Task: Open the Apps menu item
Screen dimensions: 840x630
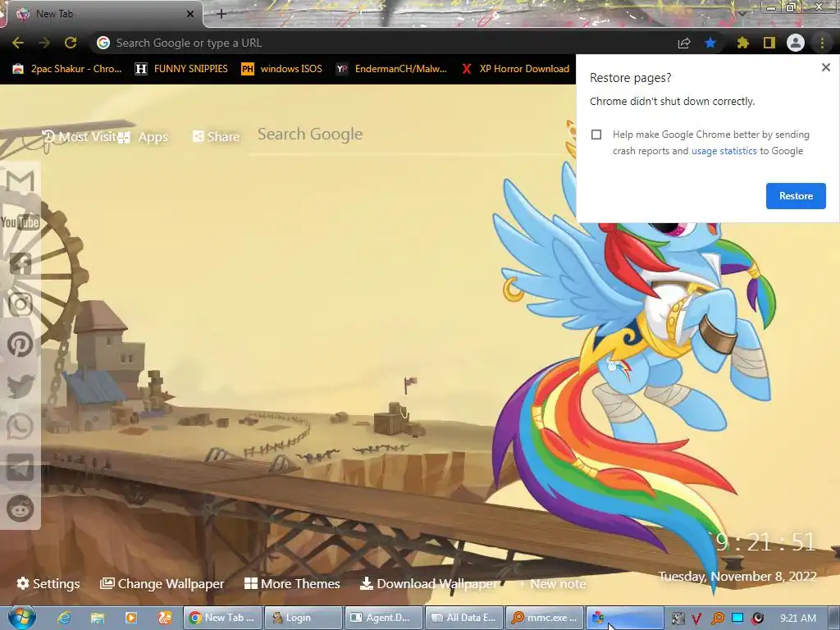Action: click(x=144, y=137)
